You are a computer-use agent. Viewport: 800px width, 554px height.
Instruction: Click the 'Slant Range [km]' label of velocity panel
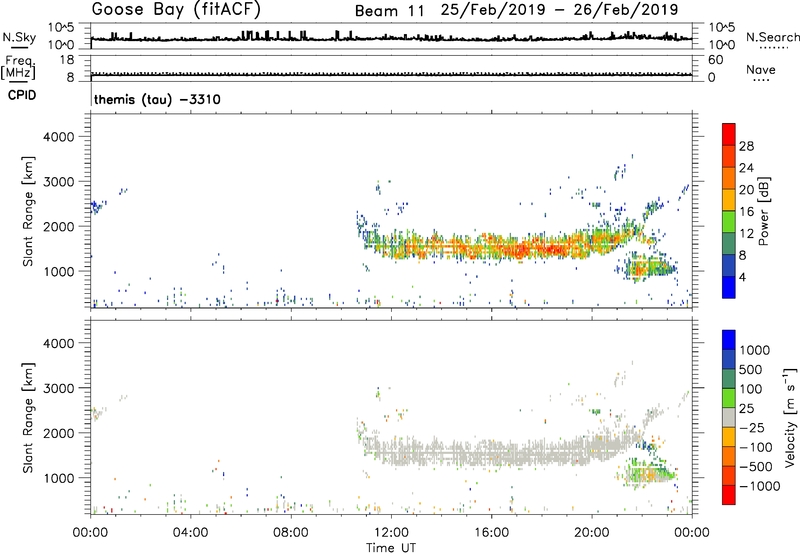point(28,418)
